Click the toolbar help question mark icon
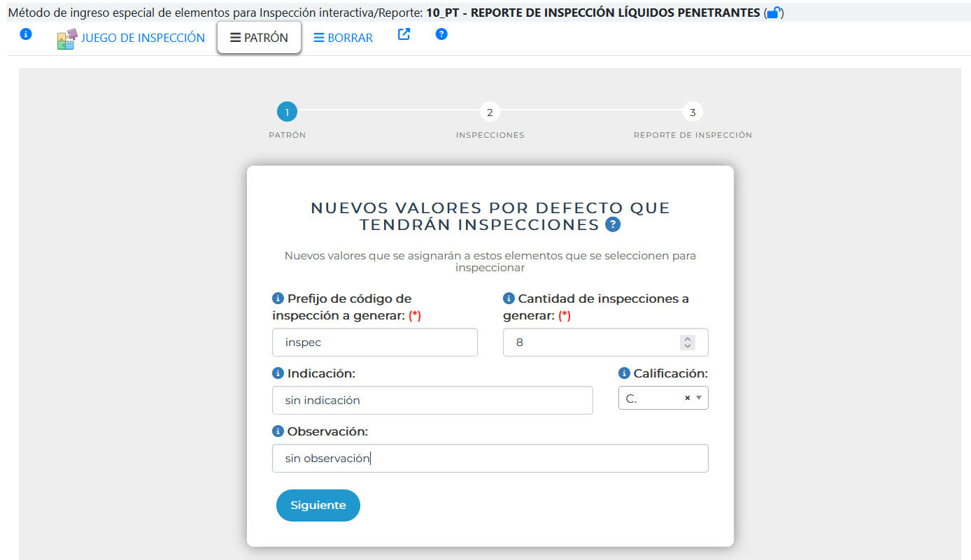This screenshot has height=560, width=971. pyautogui.click(x=441, y=34)
